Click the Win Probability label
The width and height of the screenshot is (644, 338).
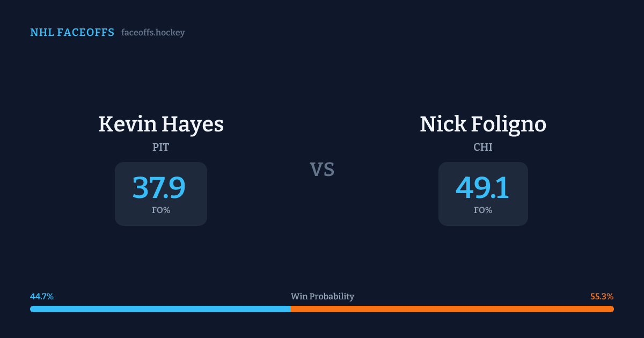[323, 297]
